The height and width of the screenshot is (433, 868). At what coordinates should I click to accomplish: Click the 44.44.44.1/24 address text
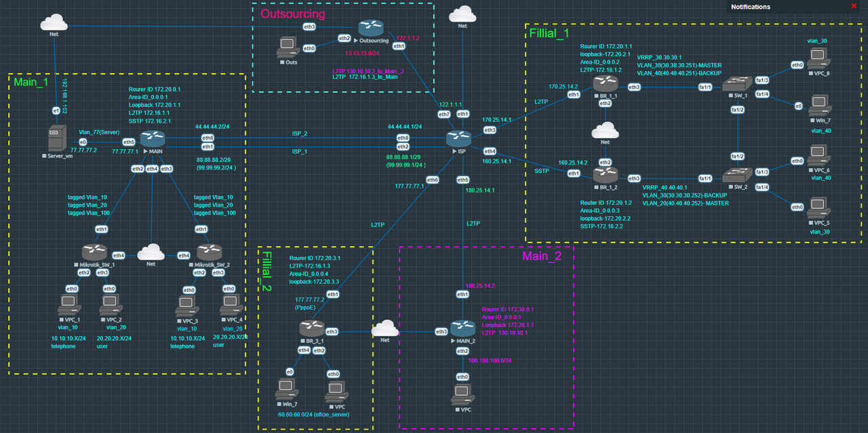(405, 127)
